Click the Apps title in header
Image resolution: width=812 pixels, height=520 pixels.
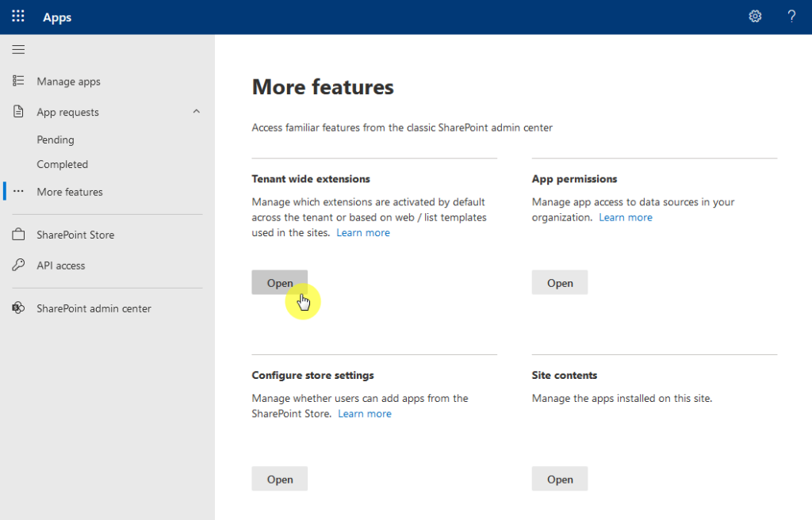tap(57, 17)
